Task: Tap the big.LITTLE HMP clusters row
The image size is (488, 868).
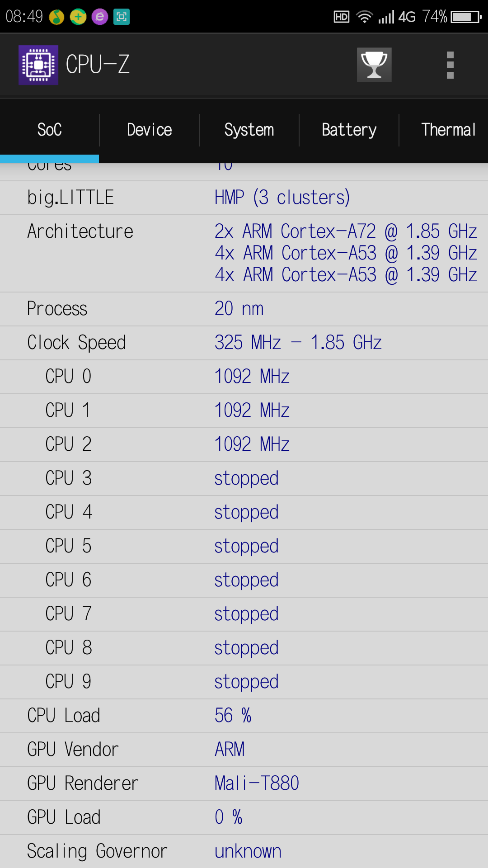Action: 244,198
